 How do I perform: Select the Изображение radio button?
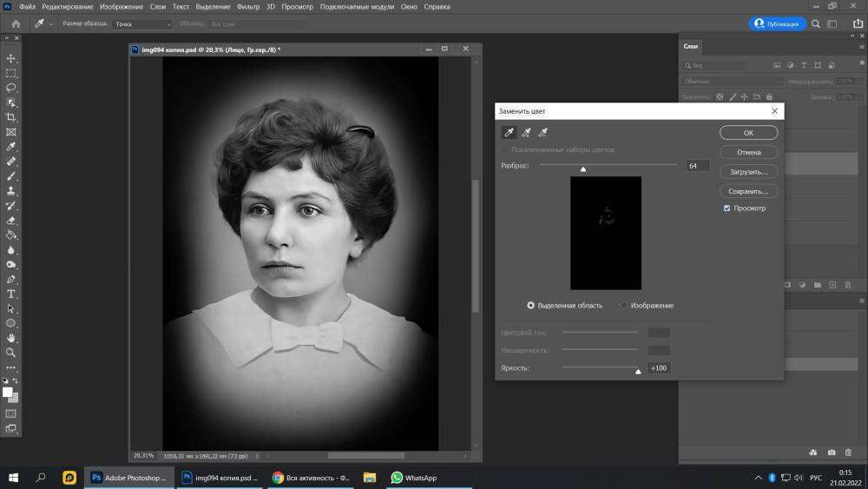point(624,306)
